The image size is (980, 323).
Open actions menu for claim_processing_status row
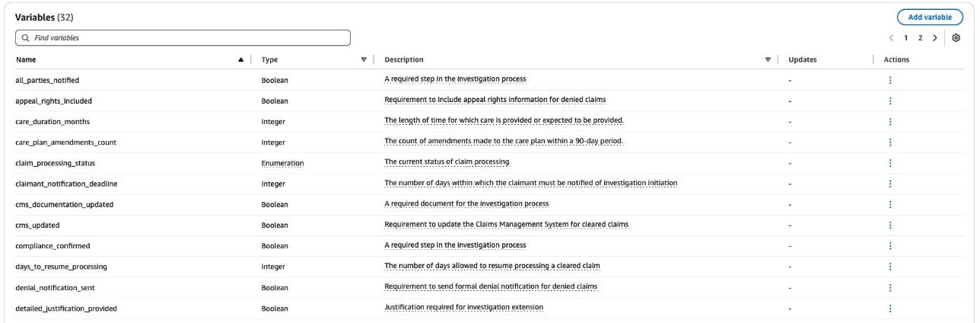click(889, 162)
